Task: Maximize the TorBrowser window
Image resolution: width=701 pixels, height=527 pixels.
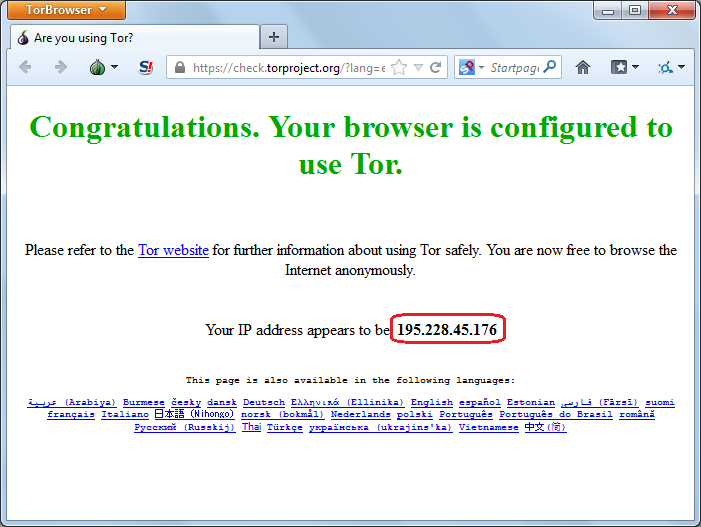Action: pyautogui.click(x=634, y=10)
